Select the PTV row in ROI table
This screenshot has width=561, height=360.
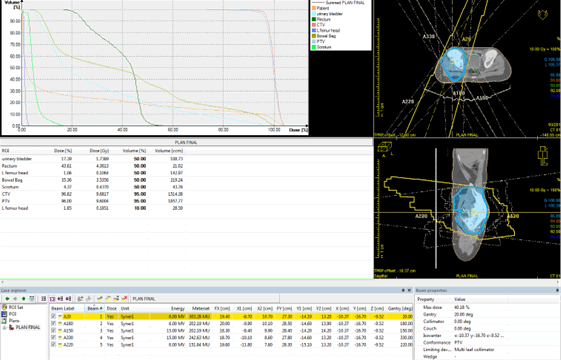click(x=93, y=201)
